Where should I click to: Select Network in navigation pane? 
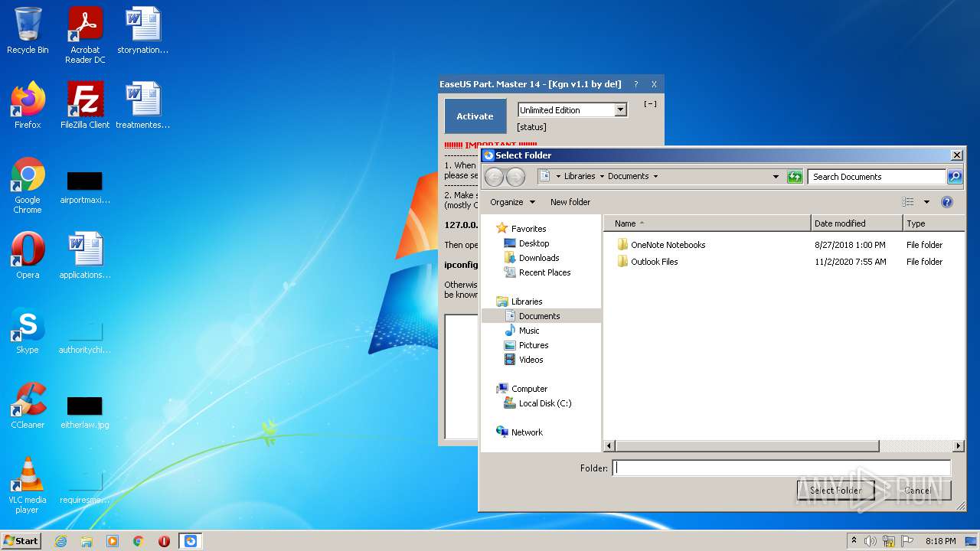527,432
